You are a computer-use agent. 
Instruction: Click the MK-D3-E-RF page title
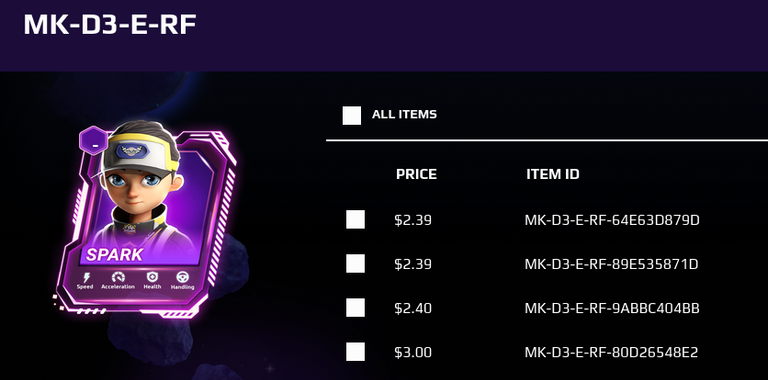coord(110,24)
